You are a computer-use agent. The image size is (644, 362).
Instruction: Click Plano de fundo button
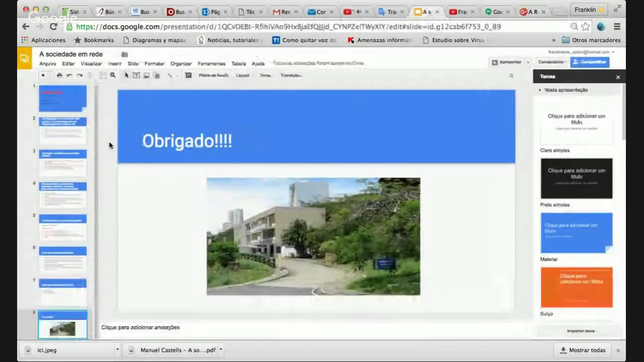(x=213, y=75)
